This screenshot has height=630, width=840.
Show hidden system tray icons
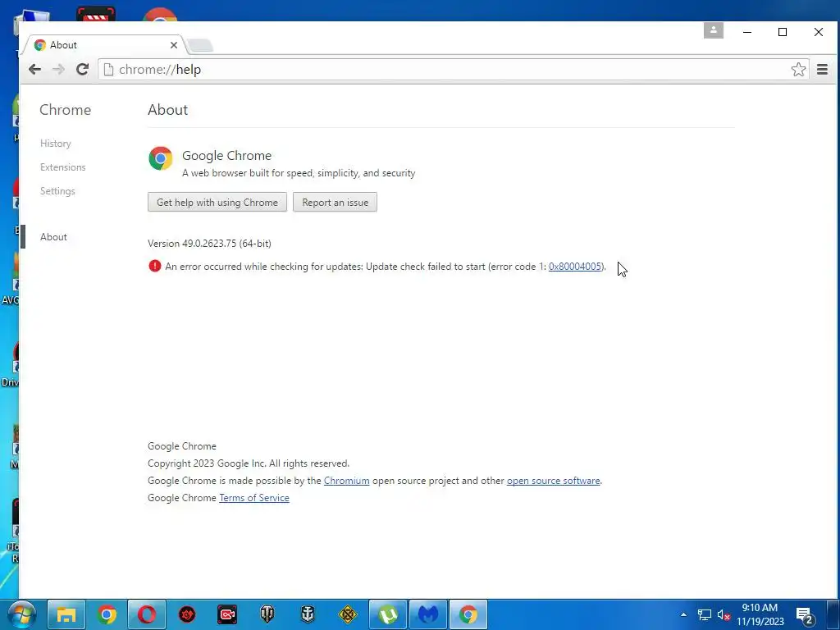(x=683, y=614)
